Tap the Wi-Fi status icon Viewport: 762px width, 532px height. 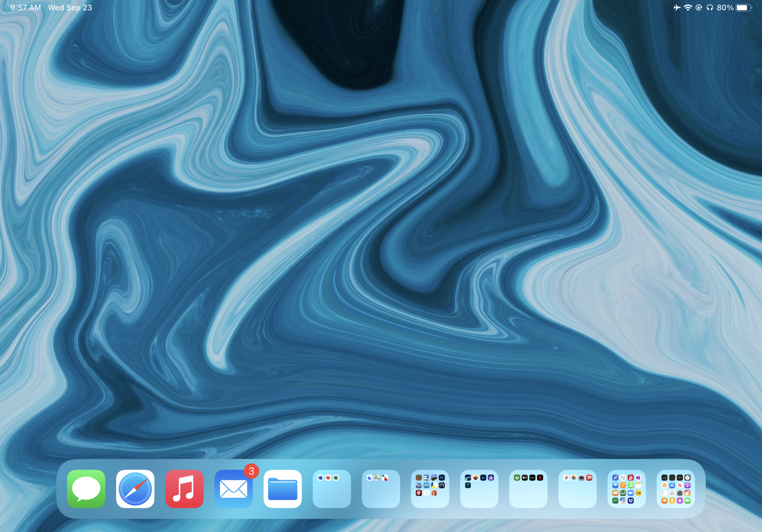[x=688, y=8]
